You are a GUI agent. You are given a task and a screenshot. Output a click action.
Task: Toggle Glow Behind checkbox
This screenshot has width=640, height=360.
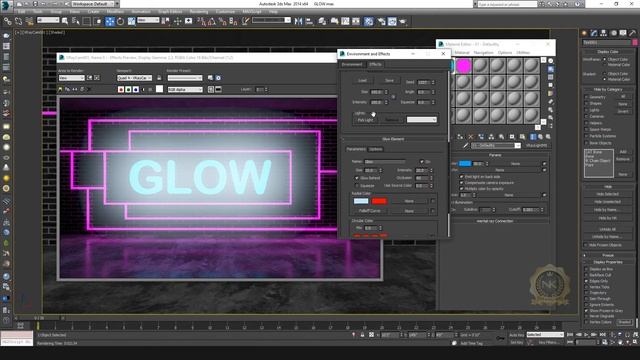[x=357, y=178]
